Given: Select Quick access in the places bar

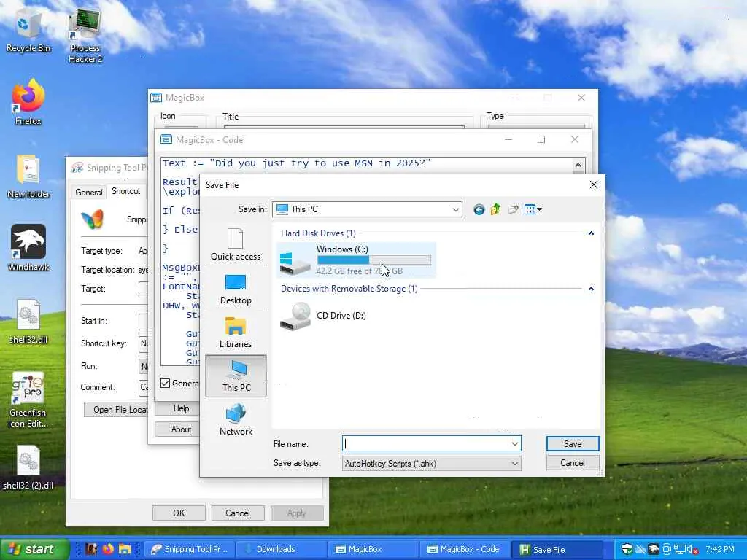Looking at the screenshot, I should click(x=236, y=245).
